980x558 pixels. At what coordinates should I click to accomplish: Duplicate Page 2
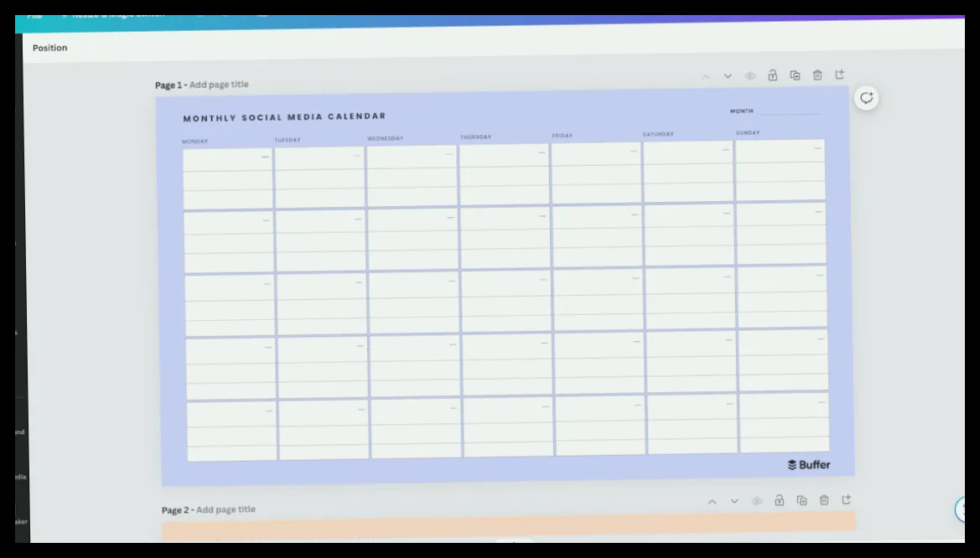(x=802, y=500)
